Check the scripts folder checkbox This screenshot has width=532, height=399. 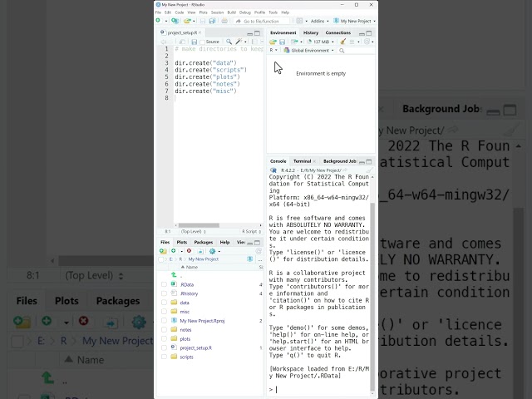164,357
